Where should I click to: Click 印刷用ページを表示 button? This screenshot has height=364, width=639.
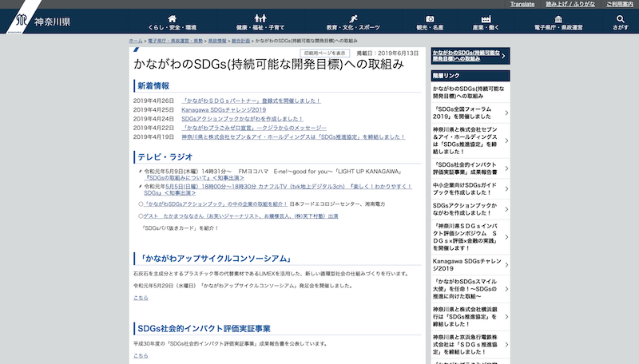[x=325, y=53]
